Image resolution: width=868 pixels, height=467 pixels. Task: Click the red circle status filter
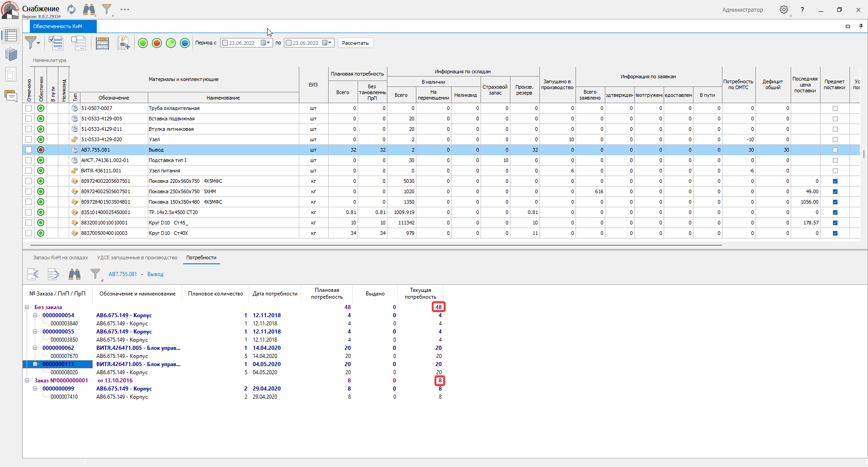click(x=157, y=43)
